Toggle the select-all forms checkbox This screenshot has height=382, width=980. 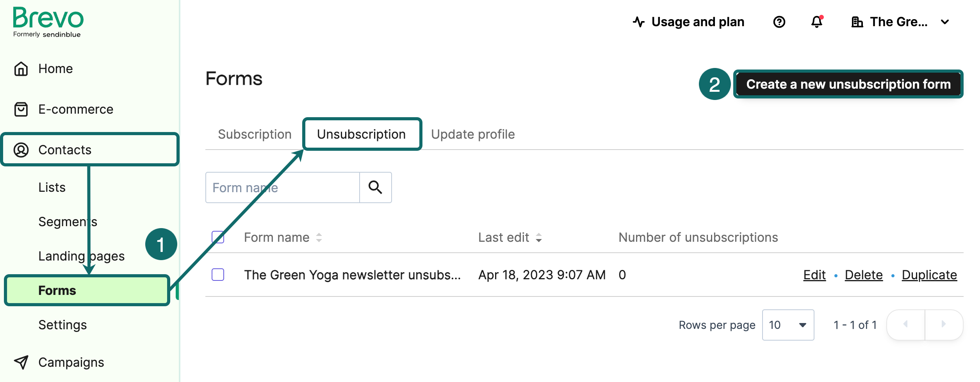click(x=218, y=237)
